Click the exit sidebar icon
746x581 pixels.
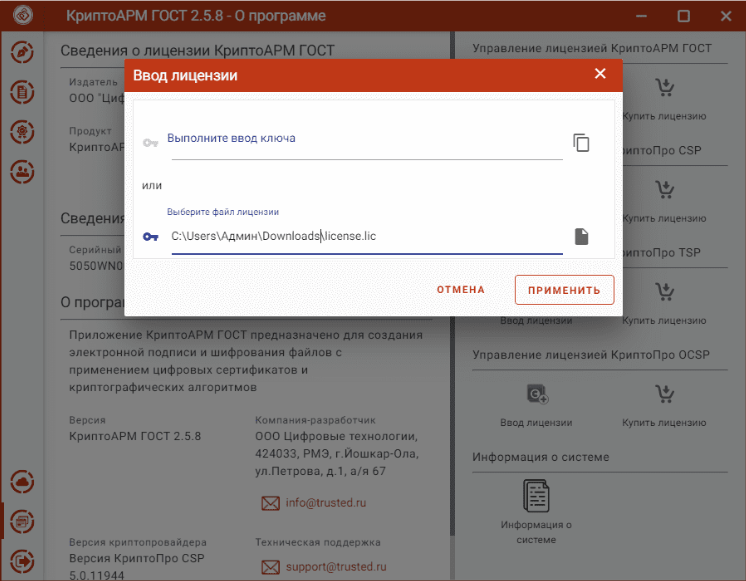(x=22, y=561)
